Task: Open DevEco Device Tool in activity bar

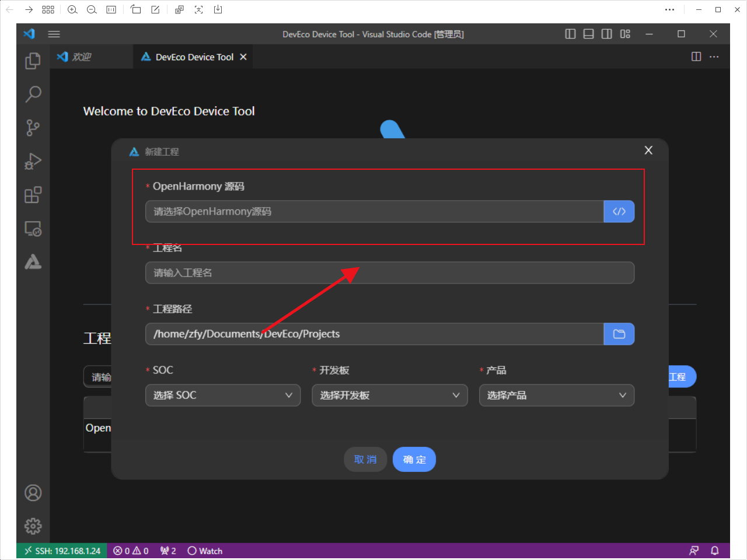Action: [x=33, y=262]
